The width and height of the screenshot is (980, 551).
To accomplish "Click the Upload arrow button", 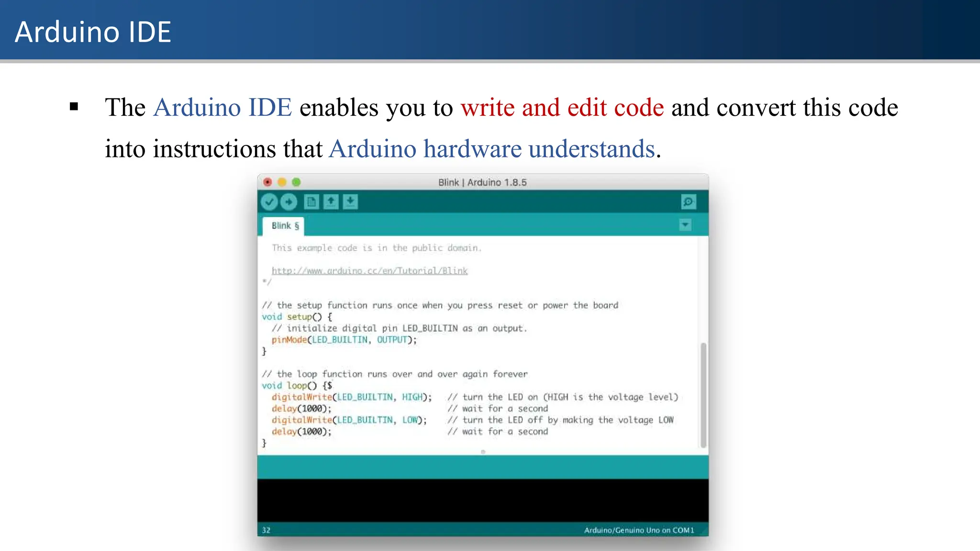I will click(x=289, y=202).
